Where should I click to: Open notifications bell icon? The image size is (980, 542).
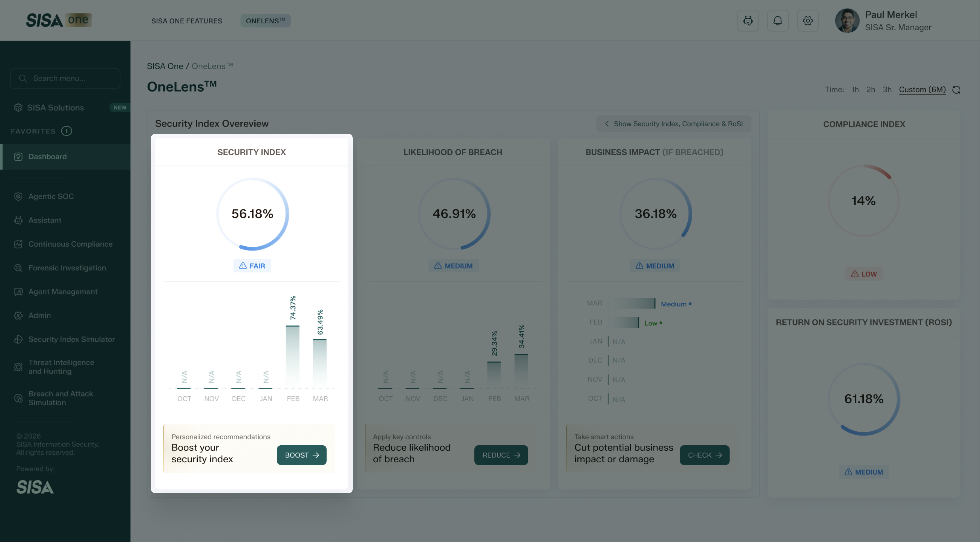click(x=778, y=20)
